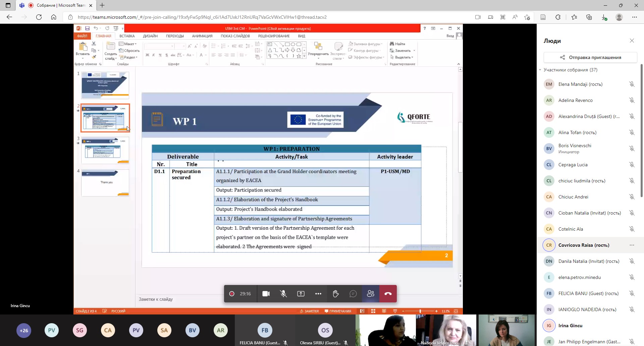Screen dimensions: 644x346
Task: Toggle the camera on or off
Action: pyautogui.click(x=266, y=294)
